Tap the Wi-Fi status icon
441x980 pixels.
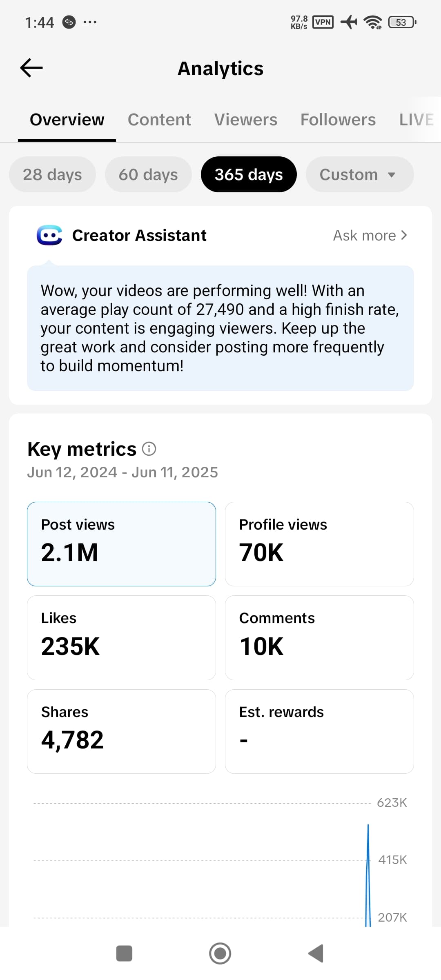click(373, 22)
